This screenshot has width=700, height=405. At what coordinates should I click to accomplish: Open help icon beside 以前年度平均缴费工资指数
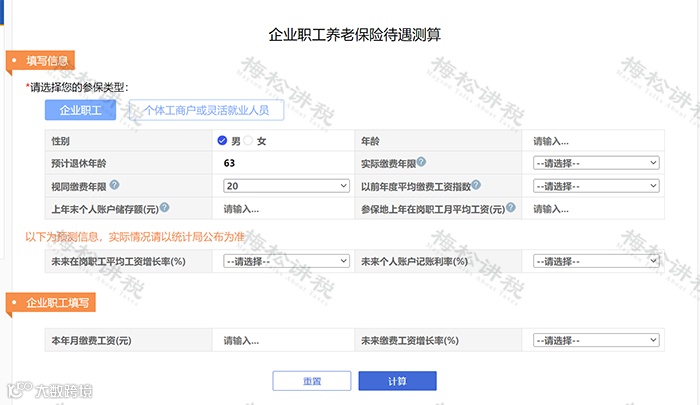[x=476, y=184]
